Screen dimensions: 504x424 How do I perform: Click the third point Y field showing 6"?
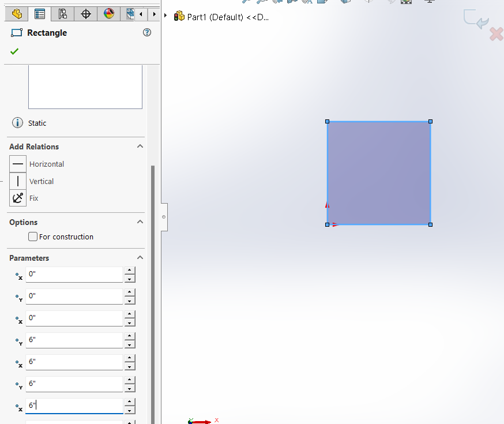[74, 384]
